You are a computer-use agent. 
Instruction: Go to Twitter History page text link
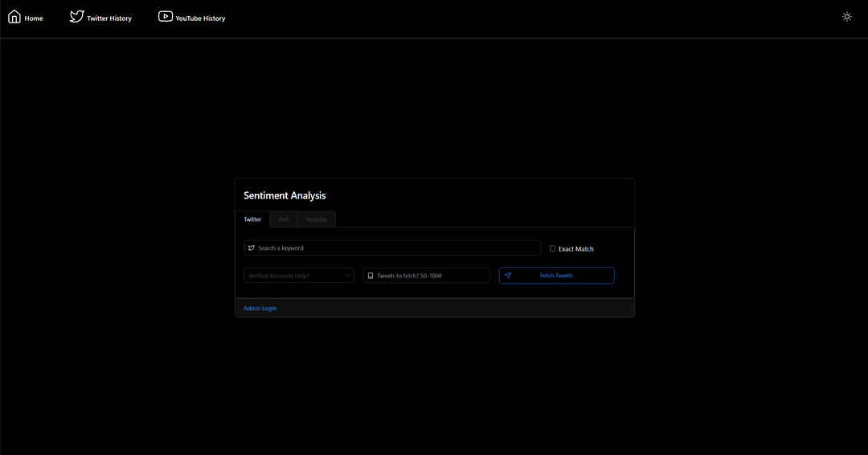click(x=109, y=18)
